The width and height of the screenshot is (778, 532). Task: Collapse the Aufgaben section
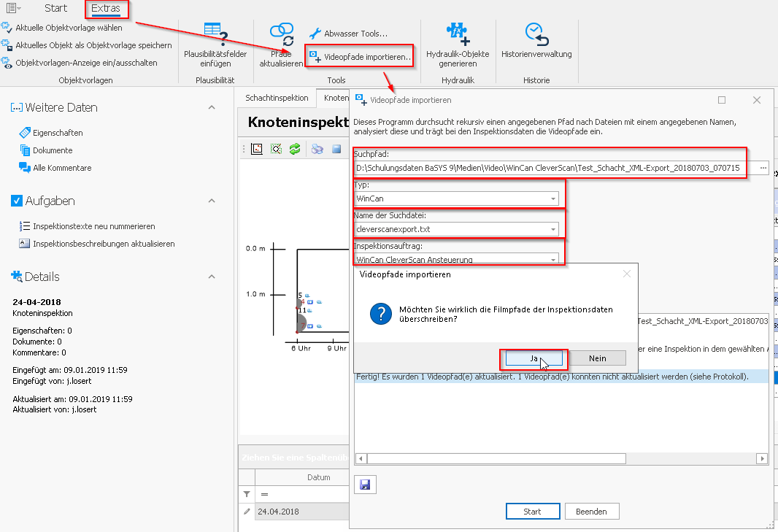tap(212, 201)
